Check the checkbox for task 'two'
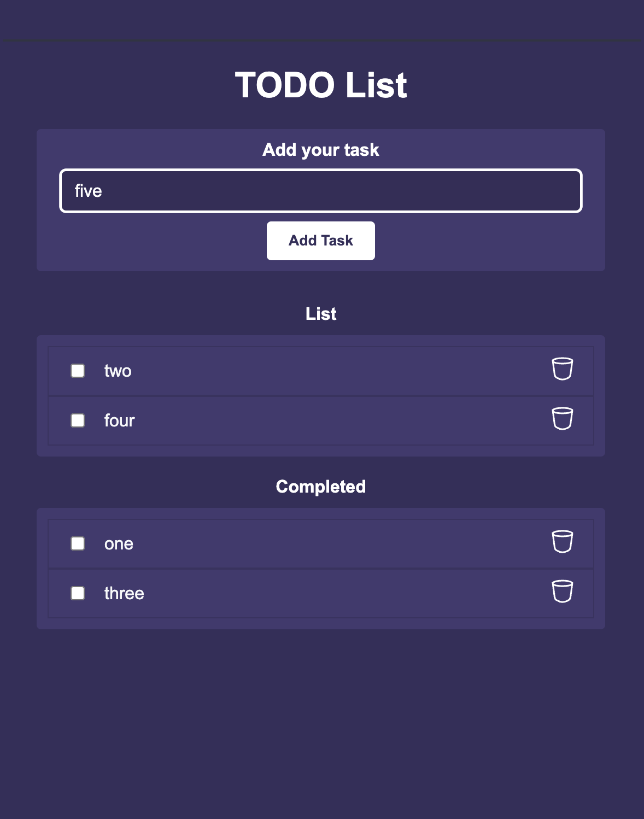The image size is (644, 819). point(78,371)
